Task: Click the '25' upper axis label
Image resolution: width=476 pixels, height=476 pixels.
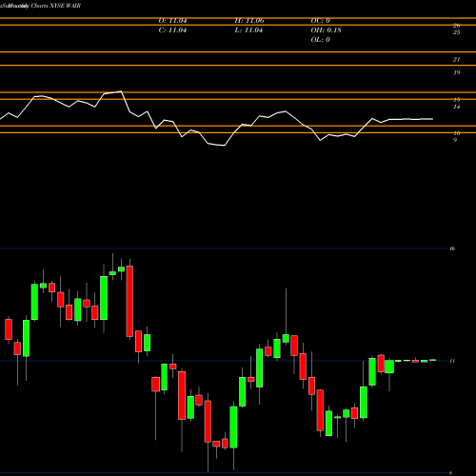Action: [x=456, y=32]
